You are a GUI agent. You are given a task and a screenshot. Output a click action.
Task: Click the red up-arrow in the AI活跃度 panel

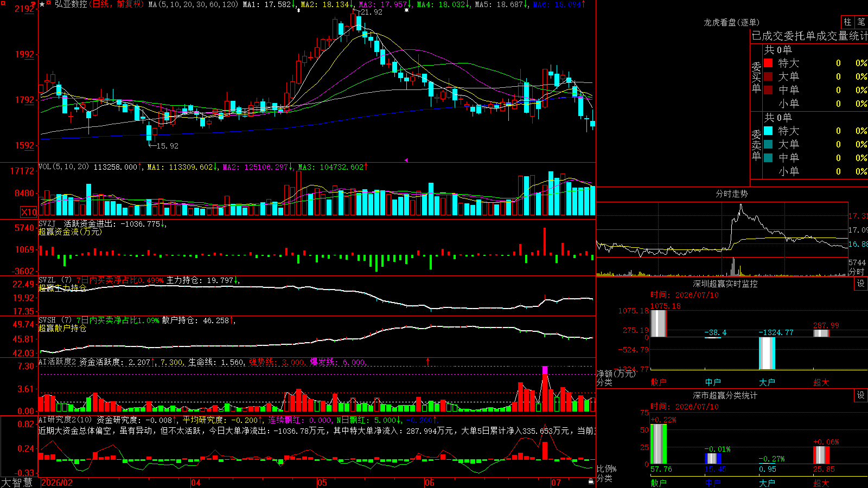(428, 362)
